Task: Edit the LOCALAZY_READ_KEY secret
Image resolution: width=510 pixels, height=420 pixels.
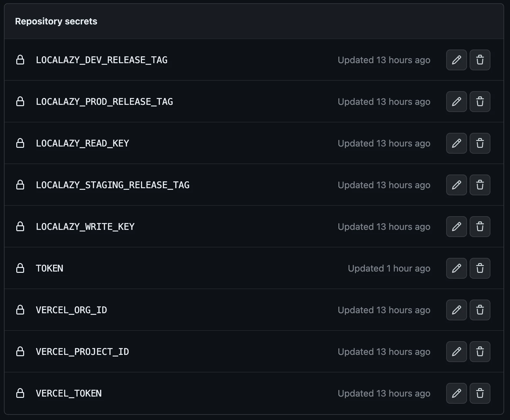Action: pyautogui.click(x=456, y=143)
